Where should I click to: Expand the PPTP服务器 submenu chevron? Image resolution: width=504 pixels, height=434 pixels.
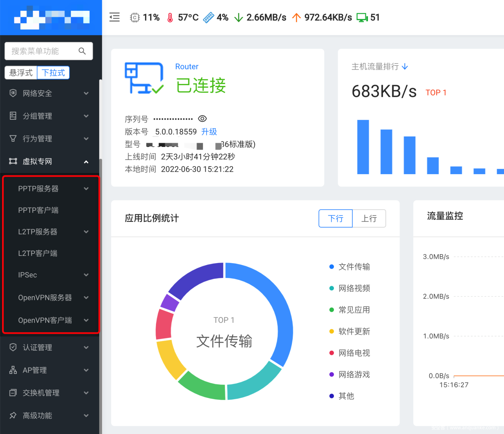coord(86,189)
